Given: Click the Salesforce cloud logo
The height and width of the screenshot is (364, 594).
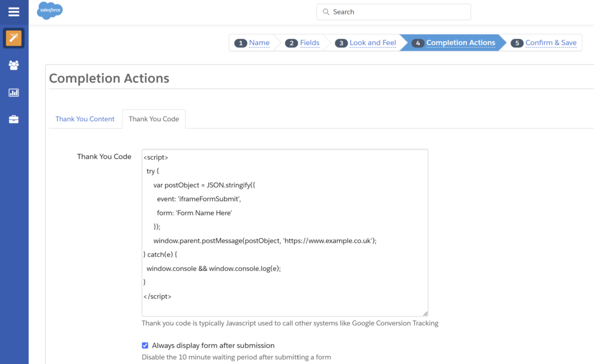Looking at the screenshot, I should [50, 10].
